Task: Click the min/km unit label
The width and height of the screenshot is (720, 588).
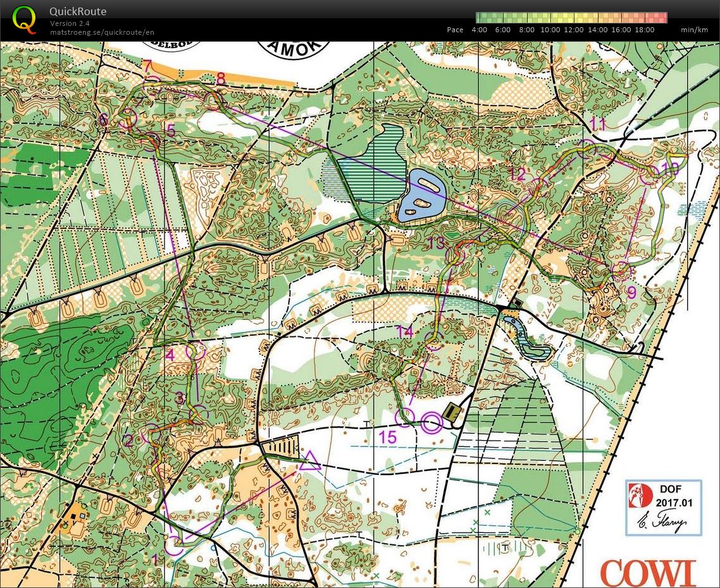Action: tap(694, 30)
